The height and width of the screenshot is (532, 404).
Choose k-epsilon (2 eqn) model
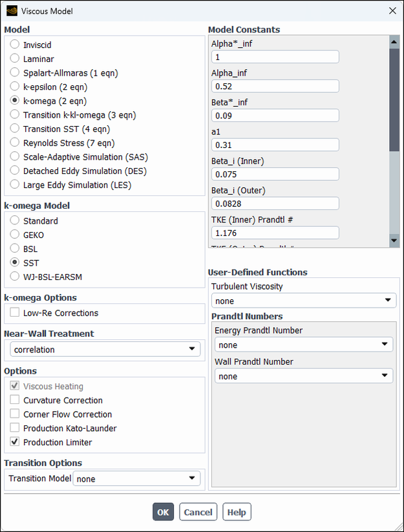click(x=15, y=87)
